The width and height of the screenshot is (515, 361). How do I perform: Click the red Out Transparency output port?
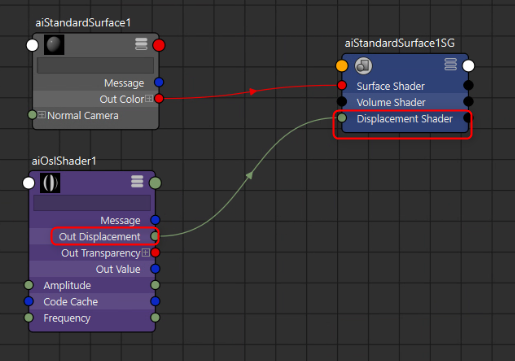click(x=155, y=253)
